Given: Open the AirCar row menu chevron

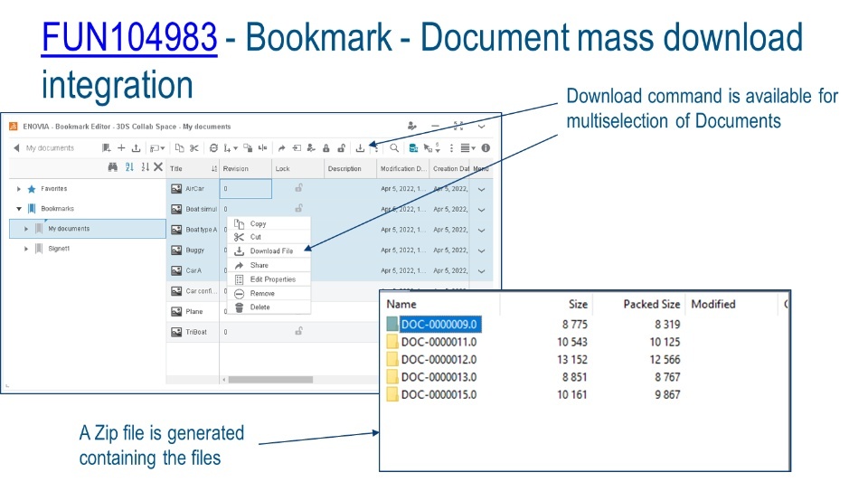Looking at the screenshot, I should [x=482, y=189].
